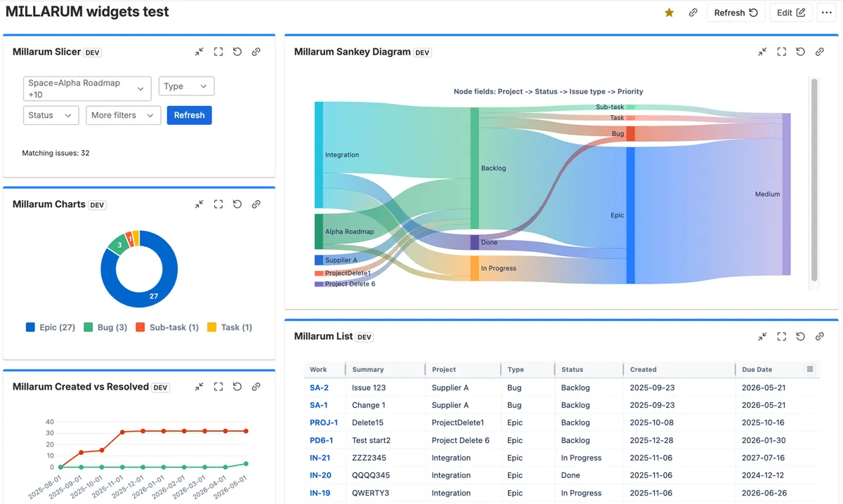Screen dimensions: 843x504
Task: Click the dashboard Refresh button in header
Action: 736,13
